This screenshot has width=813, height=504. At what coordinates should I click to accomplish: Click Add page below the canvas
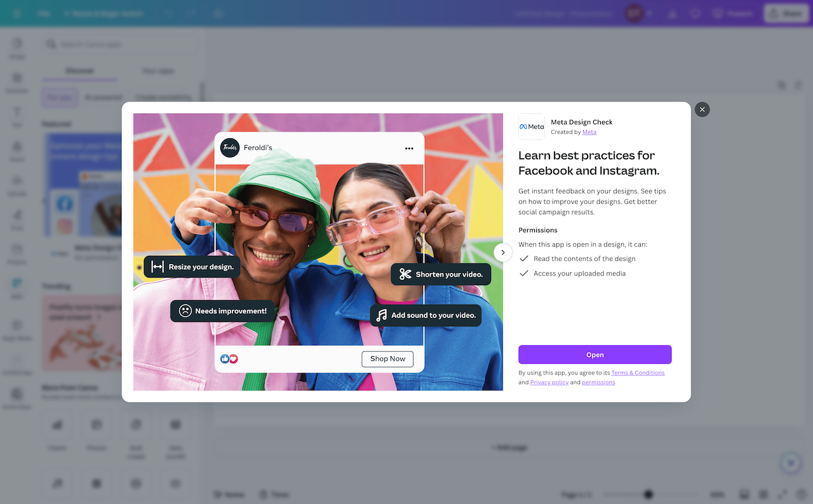(x=509, y=448)
